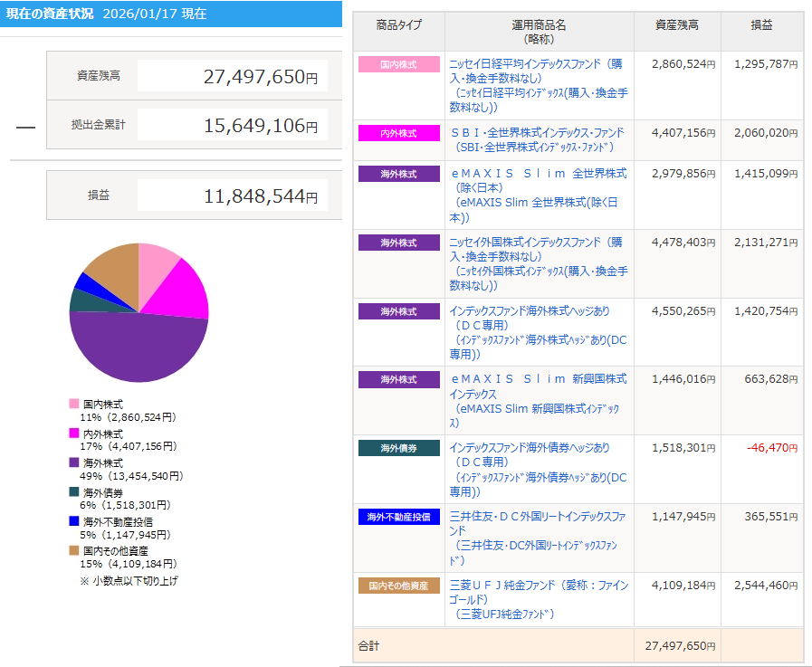Image resolution: width=812 pixels, height=667 pixels.
Task: Select the tan 国内その他資産 legend swatch
Action: [x=74, y=550]
